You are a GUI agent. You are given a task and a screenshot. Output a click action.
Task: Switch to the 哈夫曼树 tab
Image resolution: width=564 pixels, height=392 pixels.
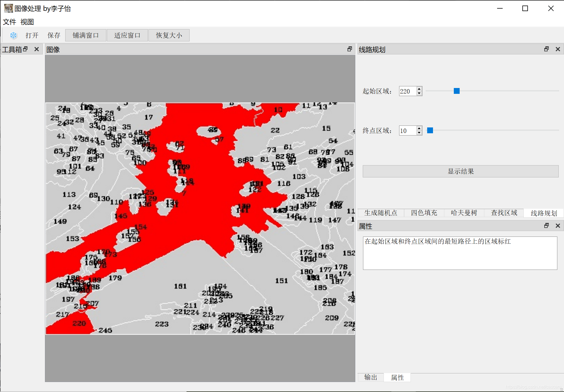464,213
